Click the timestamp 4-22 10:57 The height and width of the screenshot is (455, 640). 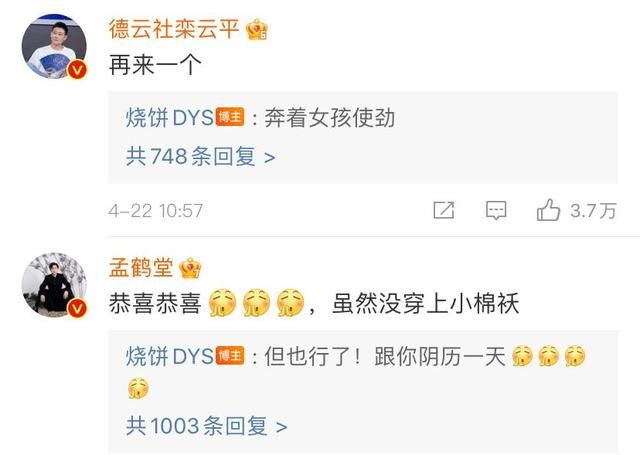[x=156, y=211]
